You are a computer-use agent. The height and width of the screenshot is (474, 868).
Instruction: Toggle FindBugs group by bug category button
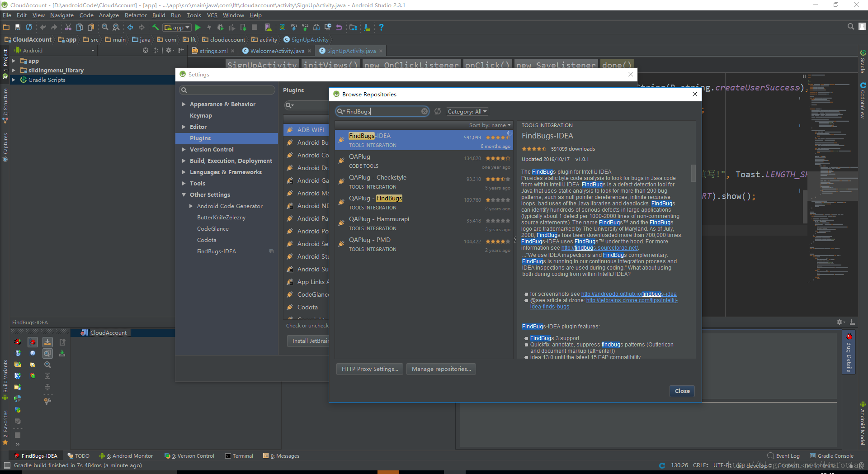[x=33, y=342]
